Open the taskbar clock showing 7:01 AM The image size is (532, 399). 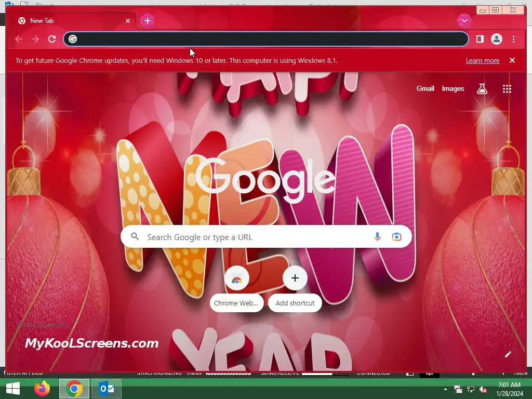pos(509,389)
